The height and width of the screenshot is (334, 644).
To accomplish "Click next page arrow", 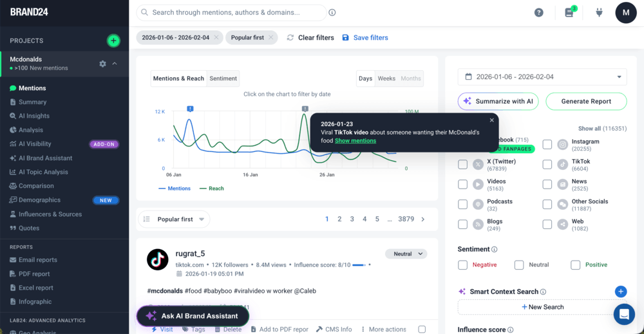I will click(423, 219).
